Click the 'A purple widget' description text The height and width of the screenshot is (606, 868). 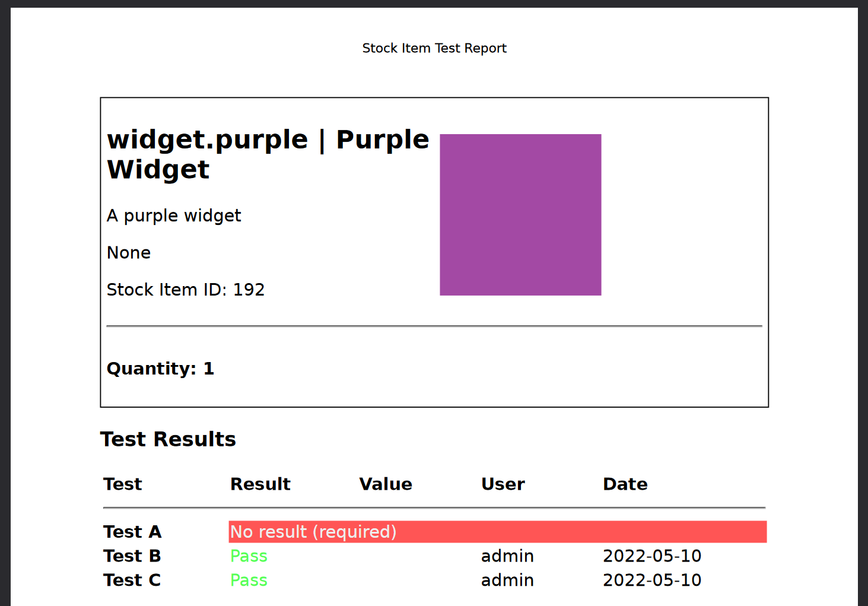174,215
